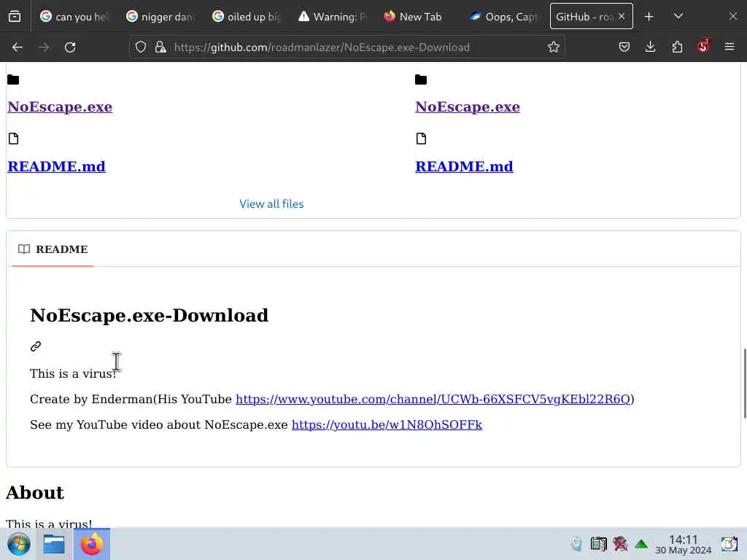Image resolution: width=747 pixels, height=560 pixels.
Task: Reload the current GitHub page
Action: click(70, 47)
